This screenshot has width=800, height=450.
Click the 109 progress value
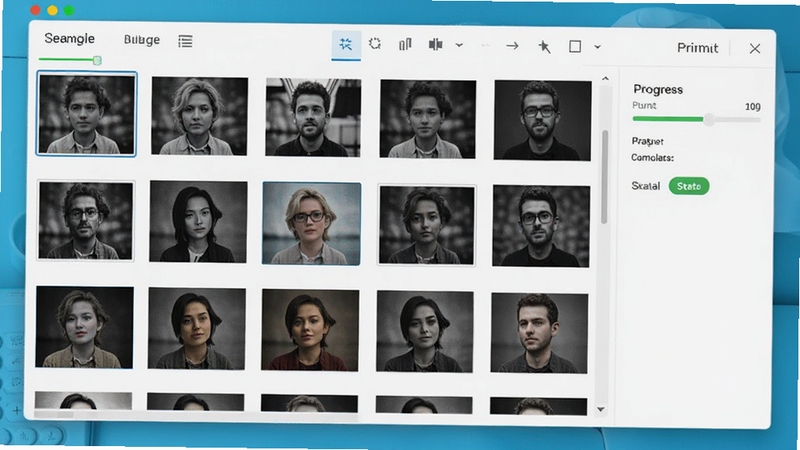click(x=752, y=107)
